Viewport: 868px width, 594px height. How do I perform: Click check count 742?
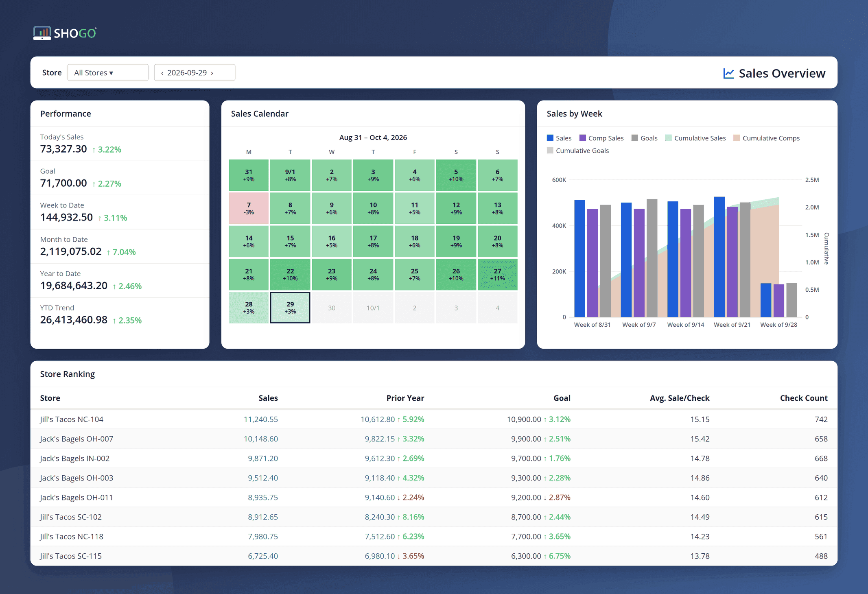click(x=821, y=419)
